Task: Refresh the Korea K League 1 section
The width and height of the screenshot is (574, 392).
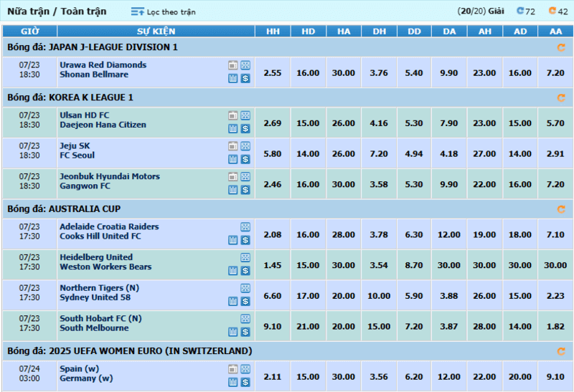Action: click(x=561, y=97)
